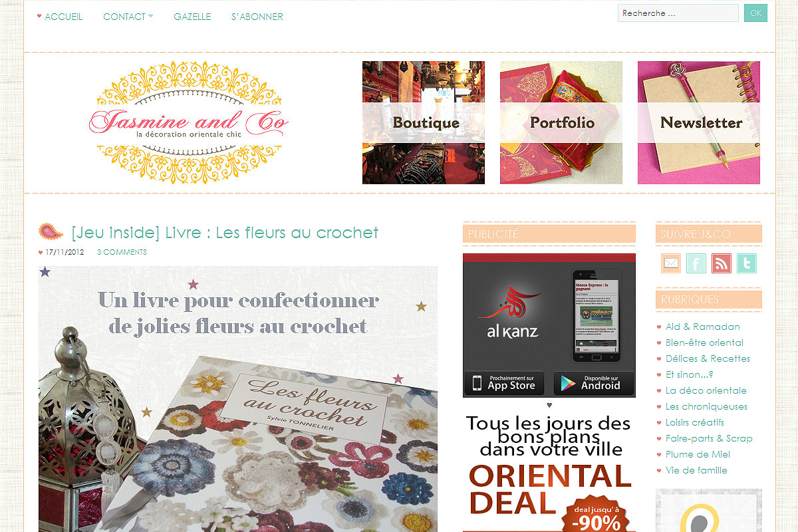Submit search with the OK button
Screen dimensions: 798x532
click(755, 13)
